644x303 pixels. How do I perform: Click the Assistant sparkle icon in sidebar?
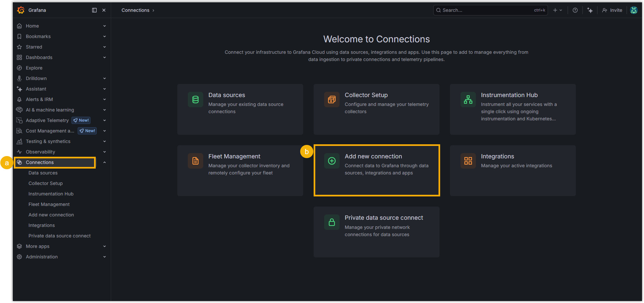(19, 89)
